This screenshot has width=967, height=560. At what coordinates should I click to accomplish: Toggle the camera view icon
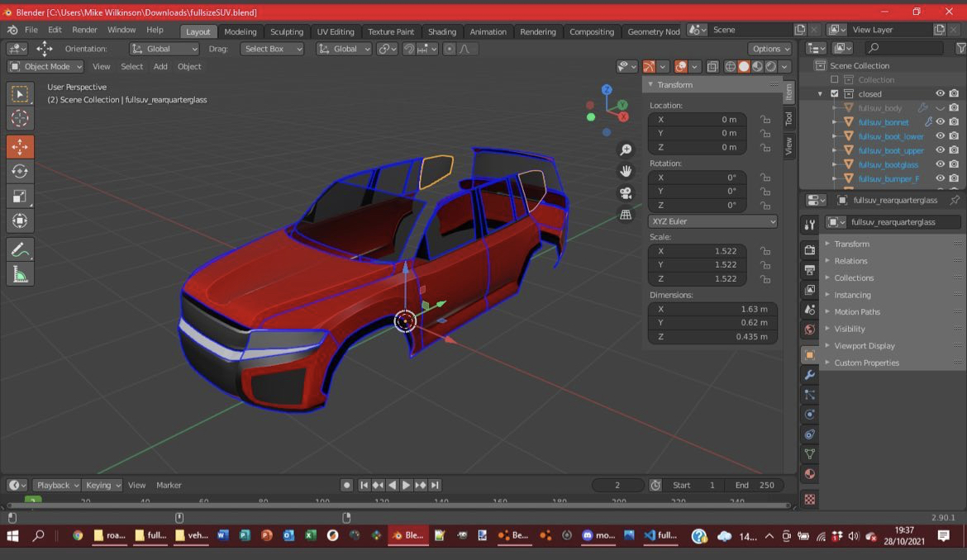click(626, 192)
